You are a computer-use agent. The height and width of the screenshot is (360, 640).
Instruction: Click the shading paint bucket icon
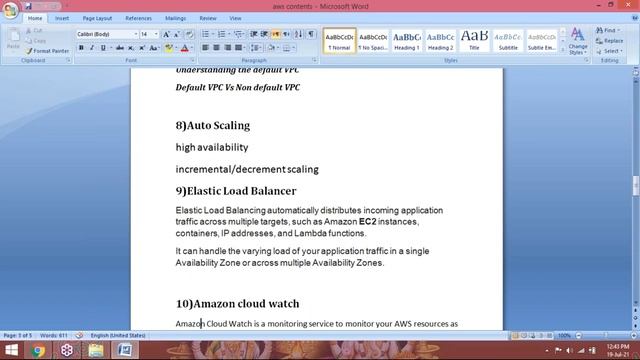click(x=271, y=48)
